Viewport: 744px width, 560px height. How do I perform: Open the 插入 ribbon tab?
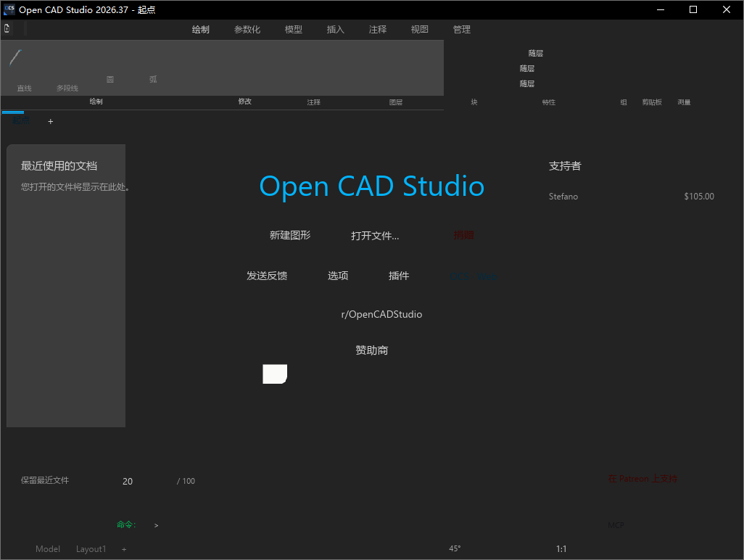point(336,30)
